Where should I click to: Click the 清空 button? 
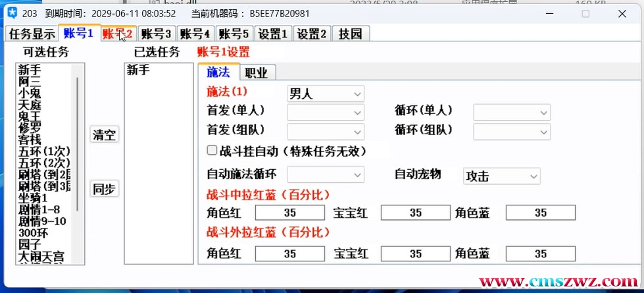pyautogui.click(x=104, y=136)
